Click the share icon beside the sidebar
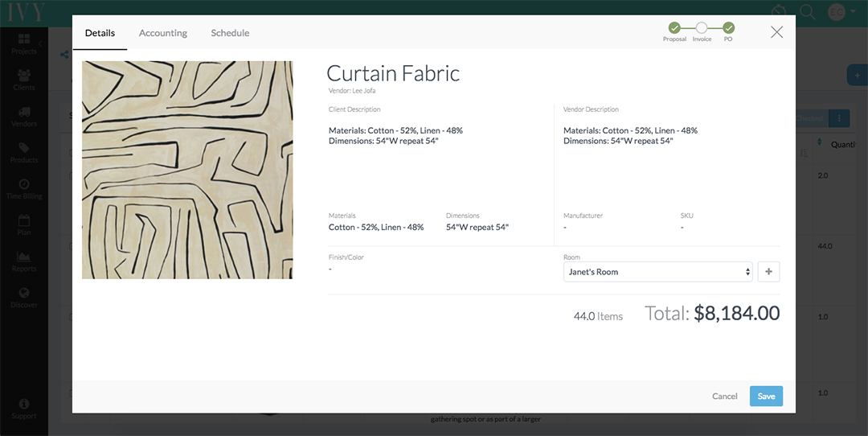868x436 pixels. pyautogui.click(x=64, y=55)
